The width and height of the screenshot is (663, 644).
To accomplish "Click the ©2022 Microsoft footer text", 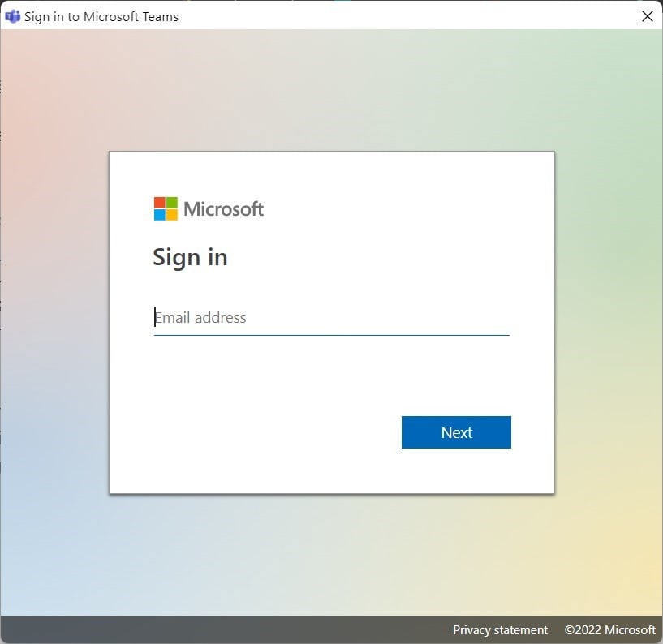I will coord(609,630).
